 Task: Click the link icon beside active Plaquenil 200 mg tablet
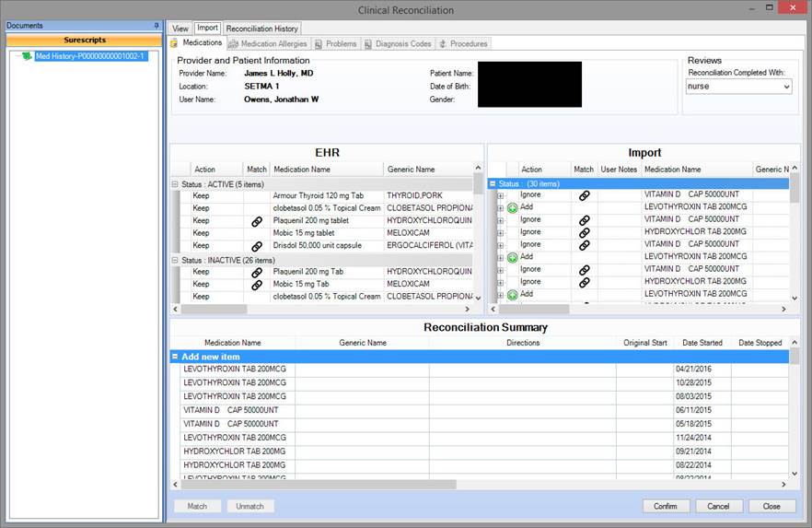click(x=257, y=221)
